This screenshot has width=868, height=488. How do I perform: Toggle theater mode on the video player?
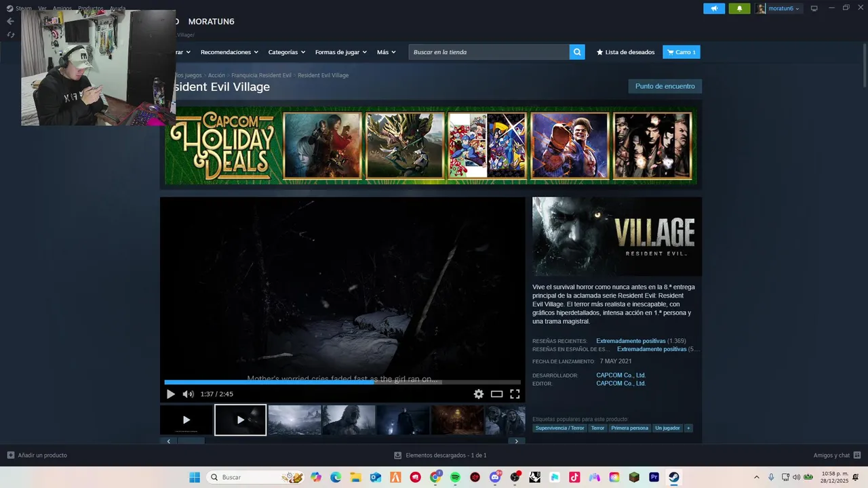click(496, 394)
